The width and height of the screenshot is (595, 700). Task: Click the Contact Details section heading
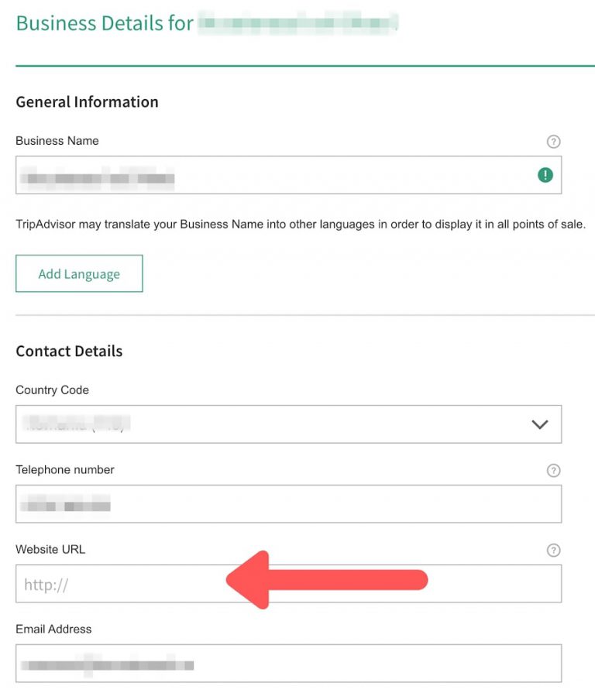(69, 351)
